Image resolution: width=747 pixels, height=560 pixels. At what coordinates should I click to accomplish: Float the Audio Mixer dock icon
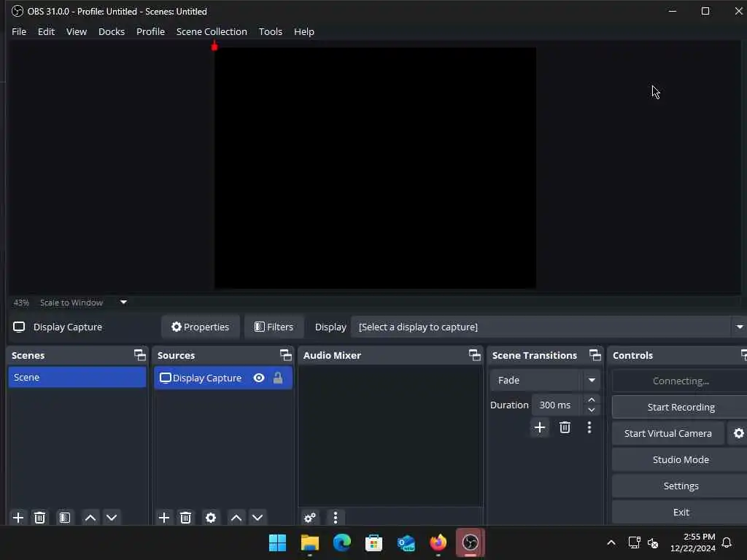[x=474, y=355]
